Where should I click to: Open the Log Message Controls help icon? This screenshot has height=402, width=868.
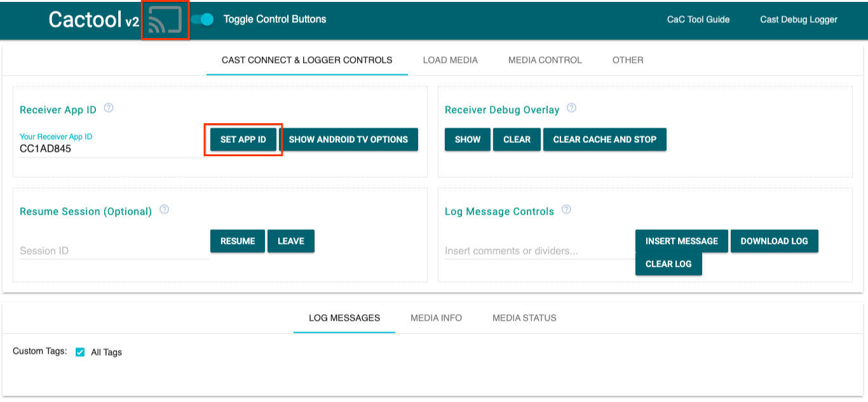[566, 209]
